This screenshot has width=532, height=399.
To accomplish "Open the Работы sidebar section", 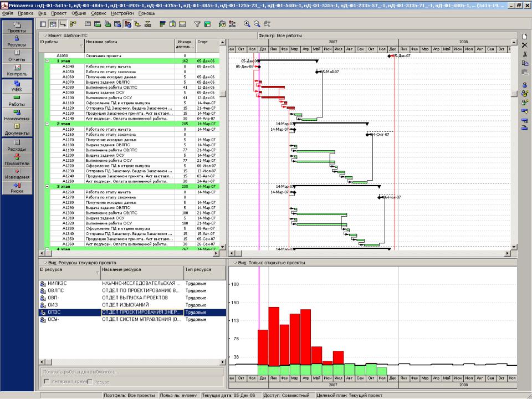I will coord(17,101).
